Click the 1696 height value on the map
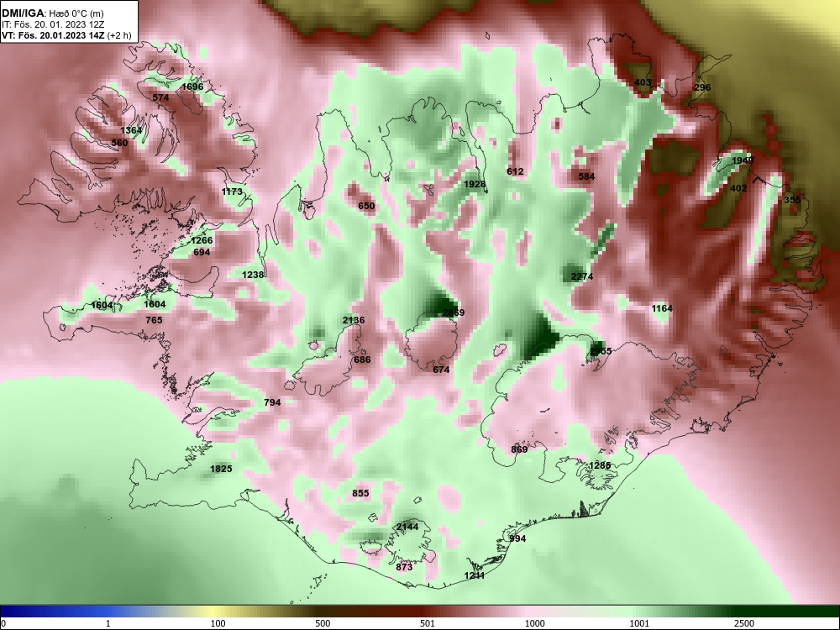 click(192, 87)
